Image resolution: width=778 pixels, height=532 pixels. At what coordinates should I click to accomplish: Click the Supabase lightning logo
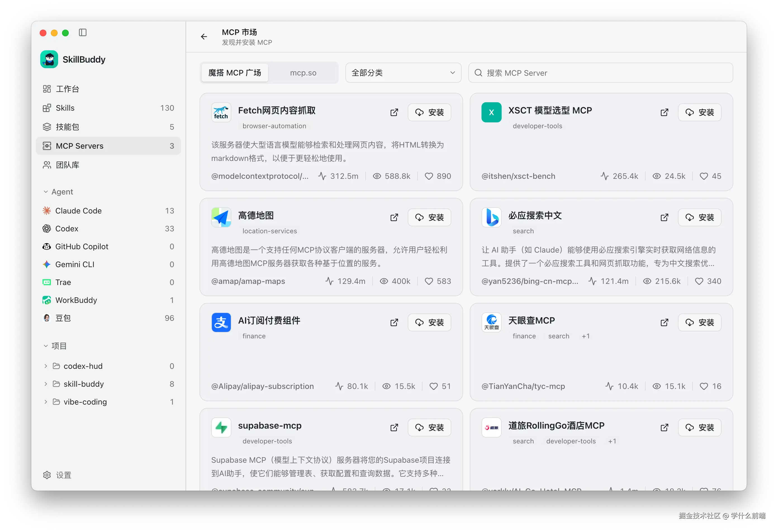(221, 427)
